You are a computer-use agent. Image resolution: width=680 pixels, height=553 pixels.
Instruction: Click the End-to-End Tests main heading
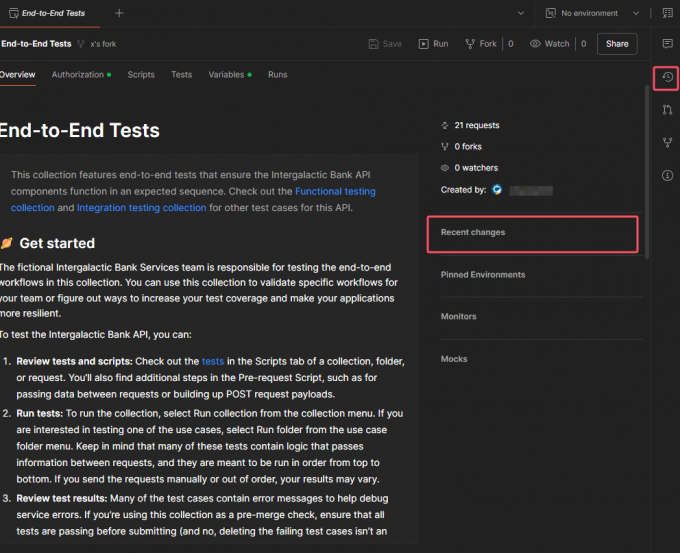pos(80,130)
